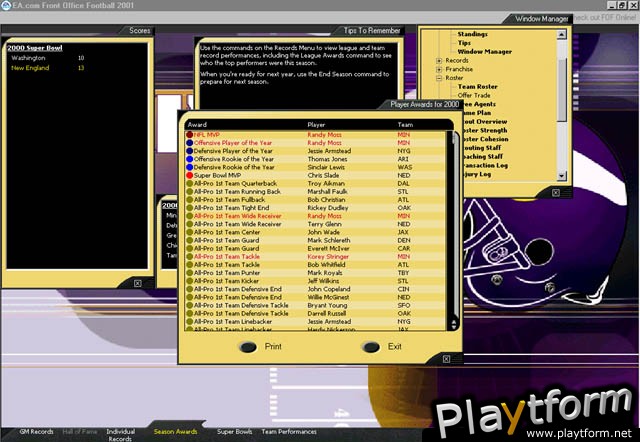The image size is (640, 442).
Task: Click the All-Pro 1st Team Fullback bullet
Action: click(x=189, y=200)
